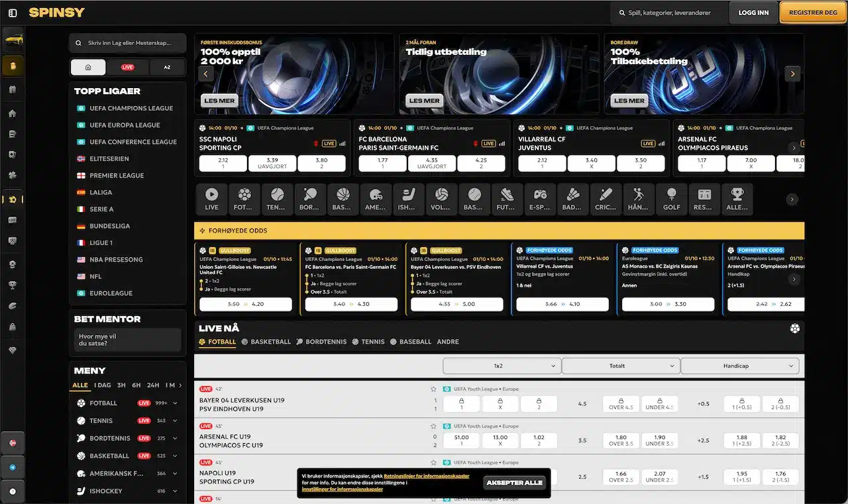
Task: Select the 24H time filter tab
Action: click(153, 385)
